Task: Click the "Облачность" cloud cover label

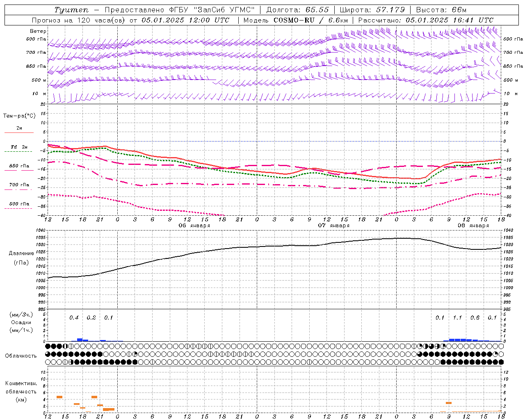Action: coord(21,356)
